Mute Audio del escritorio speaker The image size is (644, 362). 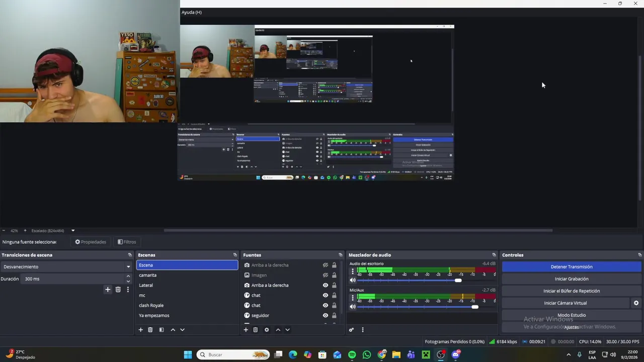click(353, 280)
